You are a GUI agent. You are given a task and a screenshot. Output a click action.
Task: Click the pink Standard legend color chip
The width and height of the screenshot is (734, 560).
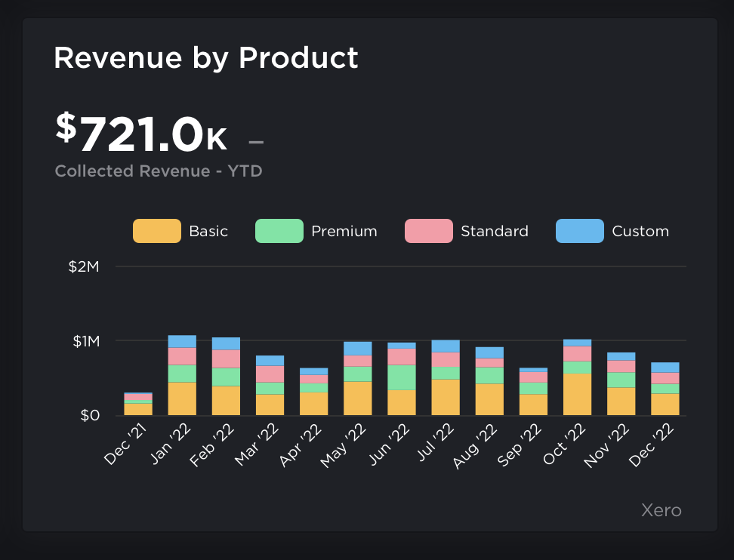(x=428, y=231)
